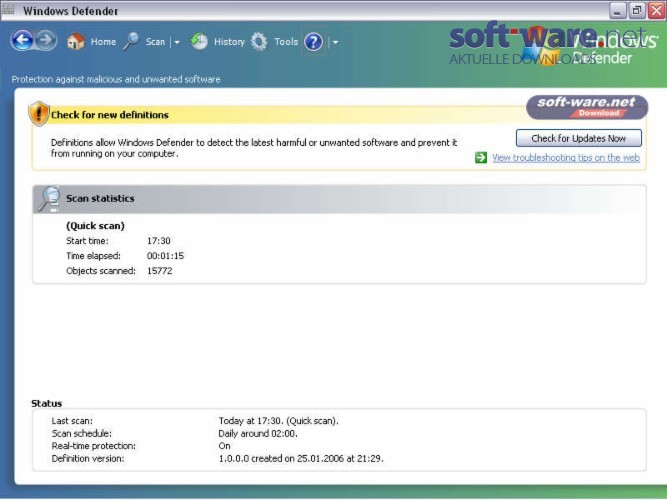Screen dimensions: 667x500
Task: Open View troubleshooting tips on the web
Action: pos(566,157)
